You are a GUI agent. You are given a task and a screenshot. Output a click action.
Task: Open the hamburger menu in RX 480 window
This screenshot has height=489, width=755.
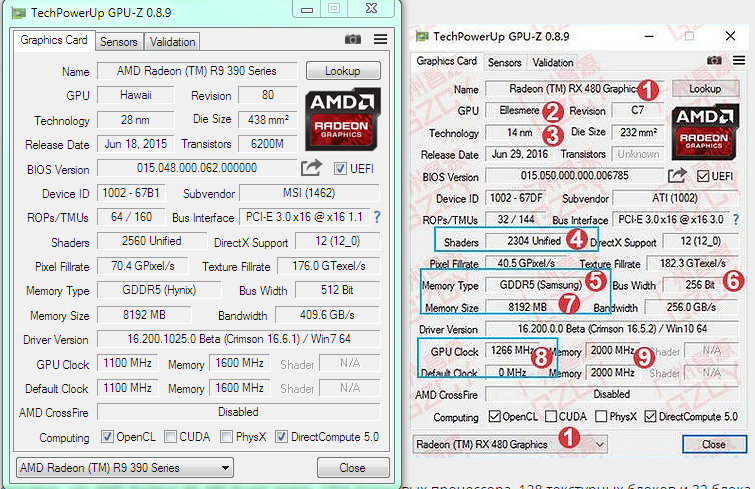pos(739,60)
